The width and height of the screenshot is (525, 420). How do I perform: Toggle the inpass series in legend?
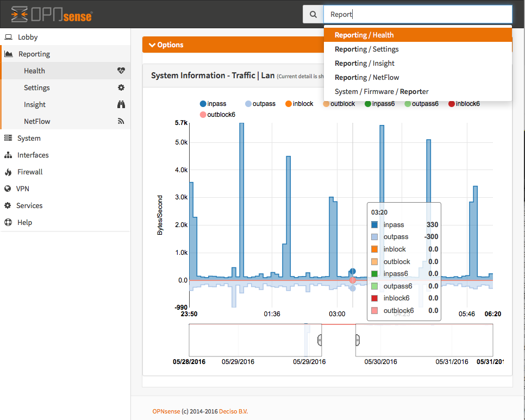[x=213, y=104]
